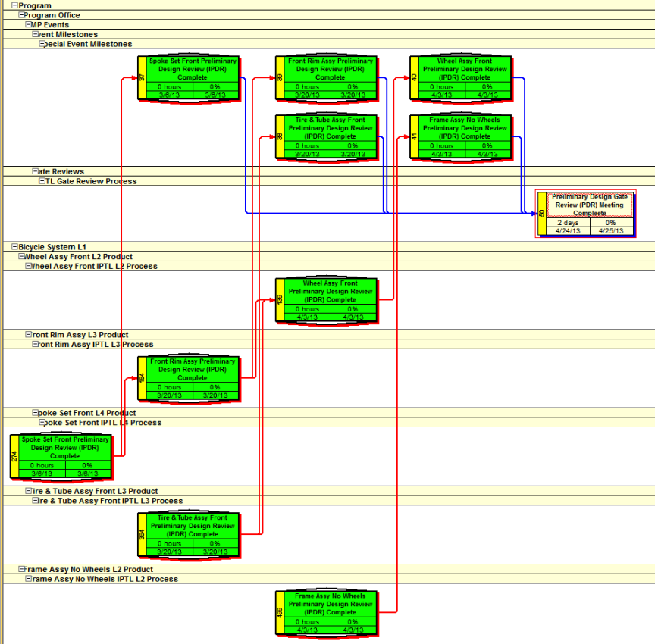Collapse Wheel Assy Front L2 Product group

point(21,257)
